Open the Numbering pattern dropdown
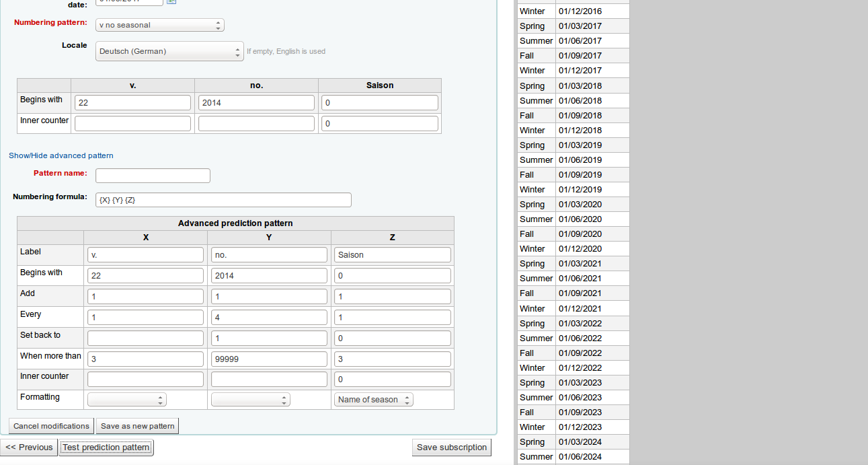The height and width of the screenshot is (465, 868). (160, 25)
